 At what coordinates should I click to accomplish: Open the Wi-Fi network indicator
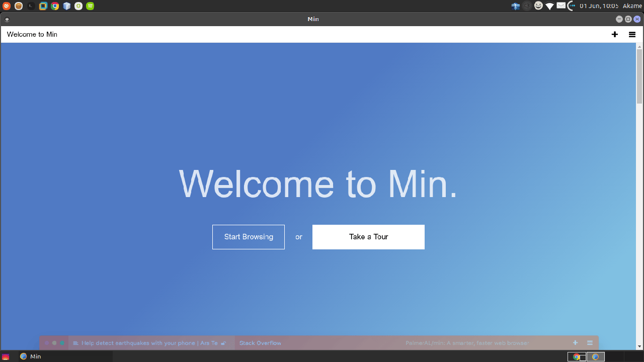click(549, 6)
